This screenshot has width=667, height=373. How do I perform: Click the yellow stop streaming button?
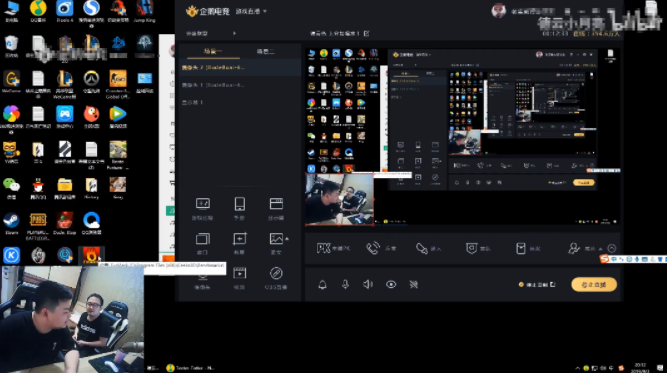(594, 285)
